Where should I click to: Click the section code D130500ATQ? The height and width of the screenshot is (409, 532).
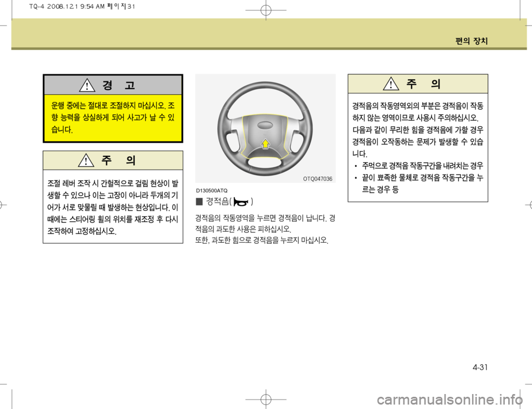(212, 191)
